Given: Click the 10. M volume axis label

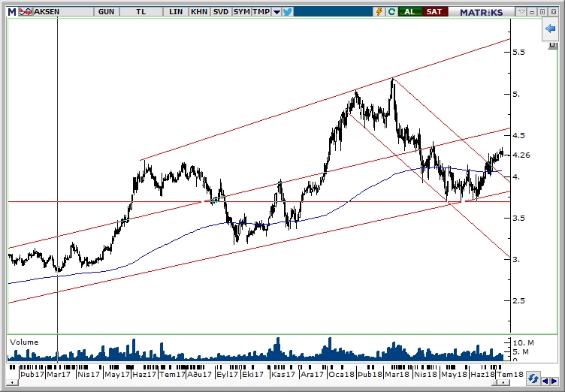Looking at the screenshot, I should (x=524, y=342).
